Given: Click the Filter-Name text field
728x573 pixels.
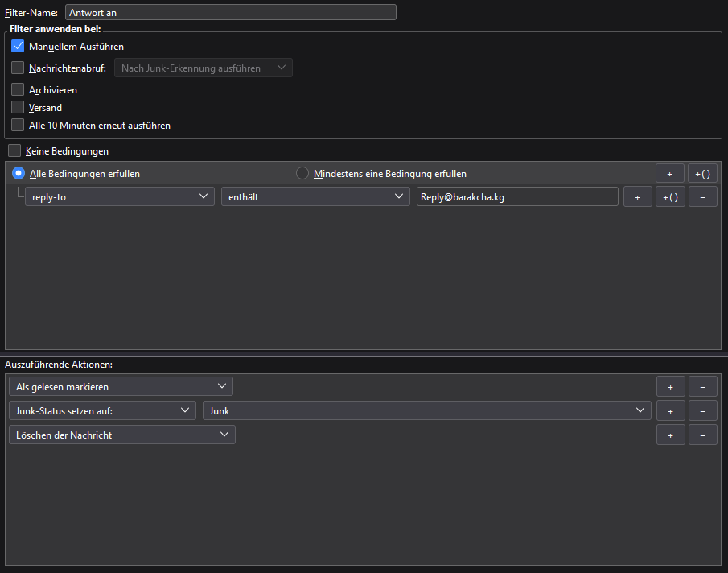Looking at the screenshot, I should [230, 13].
